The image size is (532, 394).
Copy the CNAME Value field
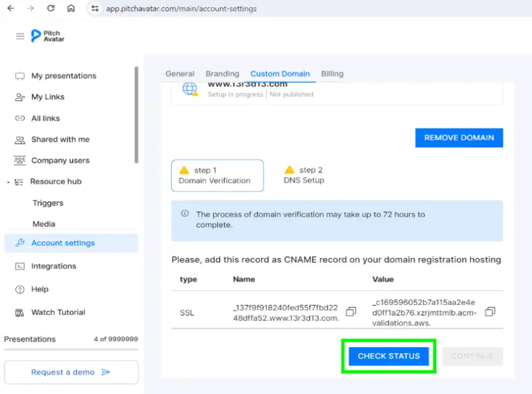490,312
